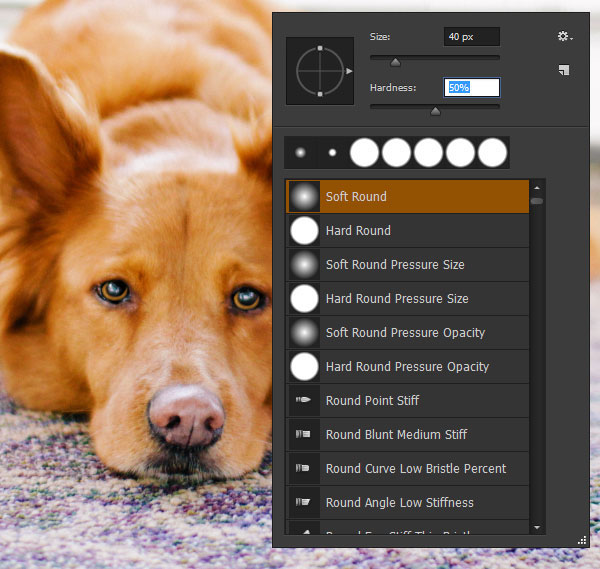Click the brush list scroll up arrow

[x=537, y=188]
